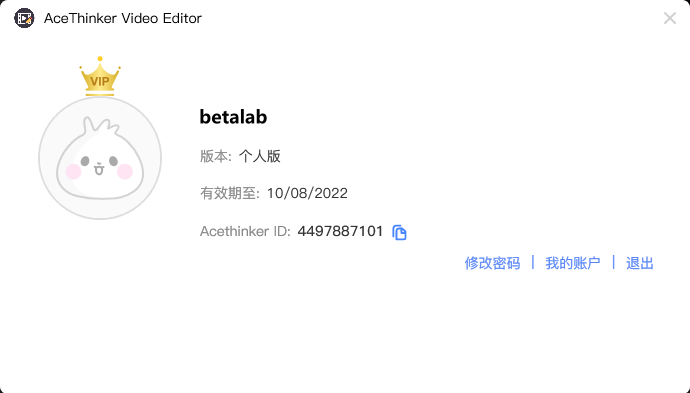The width and height of the screenshot is (690, 393).
Task: Click the 版本 label
Action: point(215,156)
